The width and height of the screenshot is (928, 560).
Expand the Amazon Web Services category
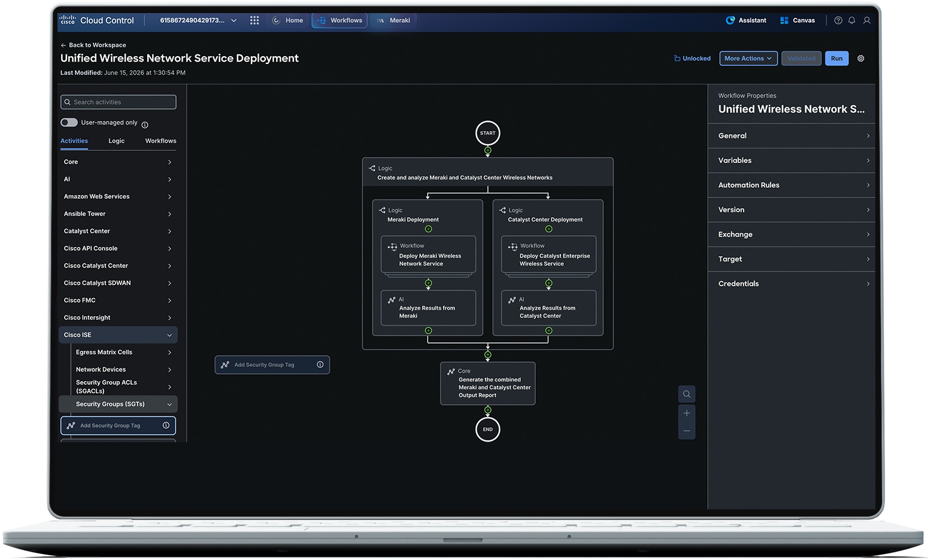tap(118, 197)
